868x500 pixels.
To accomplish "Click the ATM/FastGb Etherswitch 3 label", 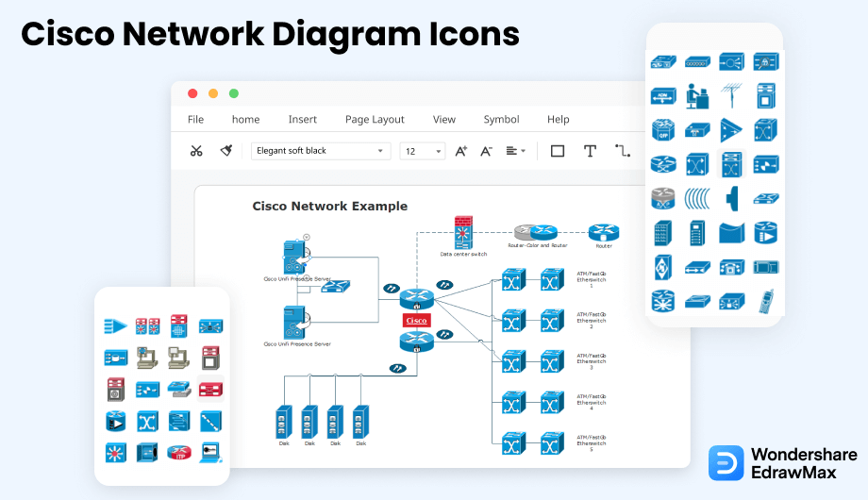I will coord(592,361).
